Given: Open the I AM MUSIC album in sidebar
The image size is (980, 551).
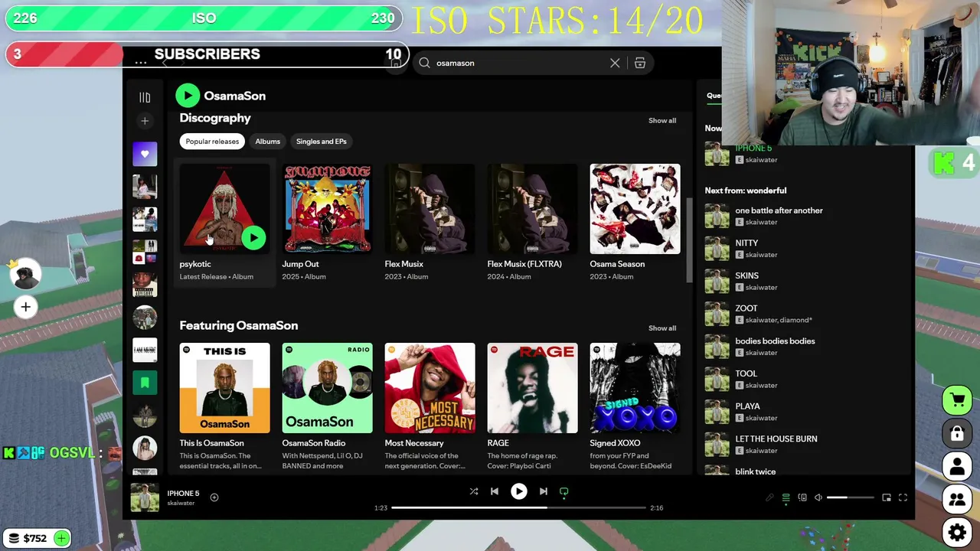Looking at the screenshot, I should pos(145,350).
